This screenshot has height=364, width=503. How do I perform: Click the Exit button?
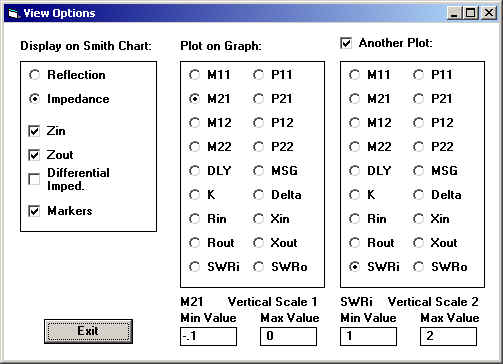pyautogui.click(x=88, y=331)
